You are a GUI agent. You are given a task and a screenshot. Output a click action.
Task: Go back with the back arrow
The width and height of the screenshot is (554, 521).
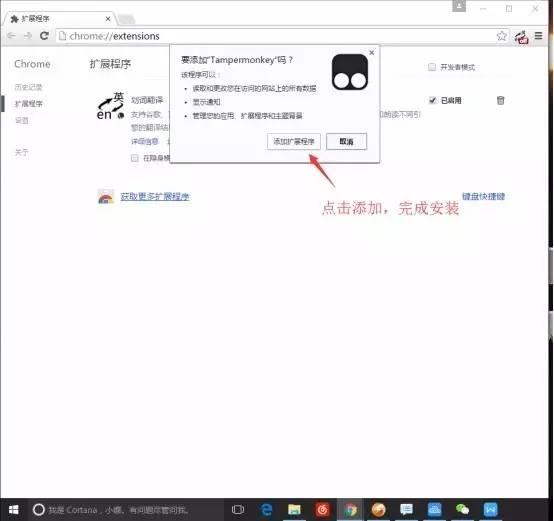tap(11, 36)
